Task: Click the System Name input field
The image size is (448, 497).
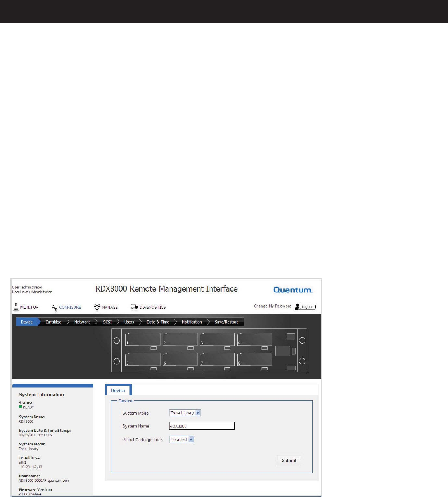Action: point(202,426)
